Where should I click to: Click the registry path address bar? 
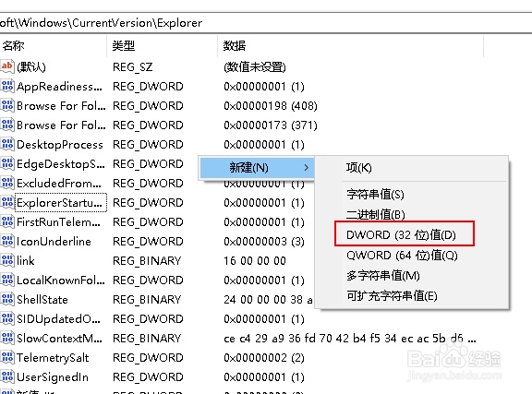pyautogui.click(x=266, y=23)
